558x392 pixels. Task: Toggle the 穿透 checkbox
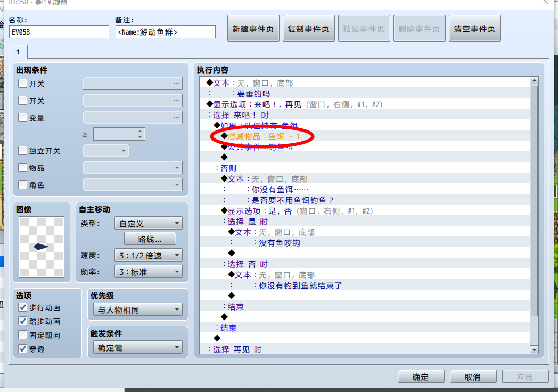(x=22, y=349)
